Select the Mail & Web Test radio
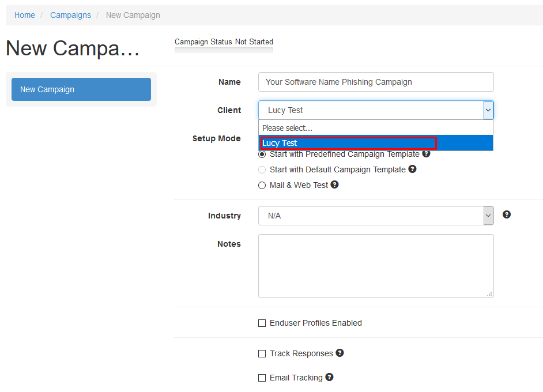The image size is (543, 392). (262, 185)
